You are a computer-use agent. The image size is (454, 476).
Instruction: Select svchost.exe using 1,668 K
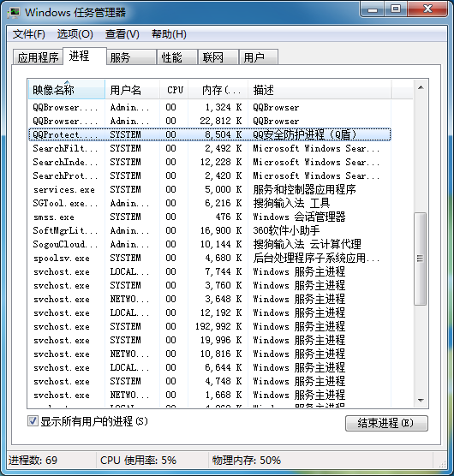click(x=210, y=395)
